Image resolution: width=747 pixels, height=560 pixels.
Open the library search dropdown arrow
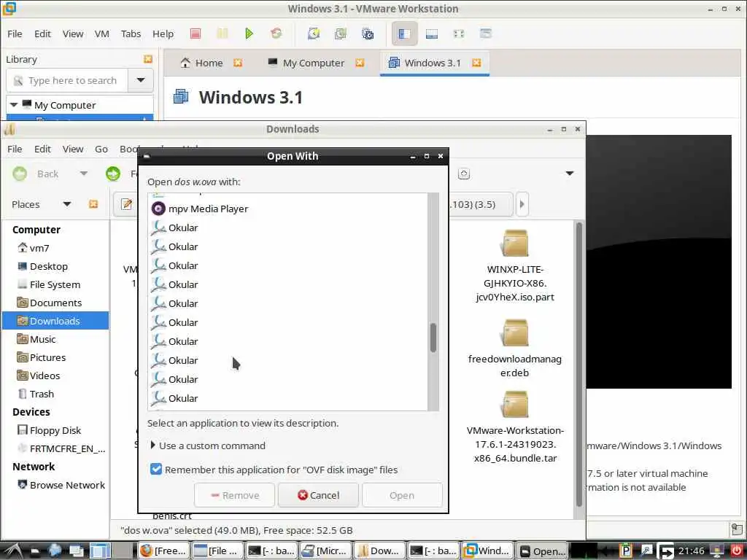pyautogui.click(x=141, y=80)
